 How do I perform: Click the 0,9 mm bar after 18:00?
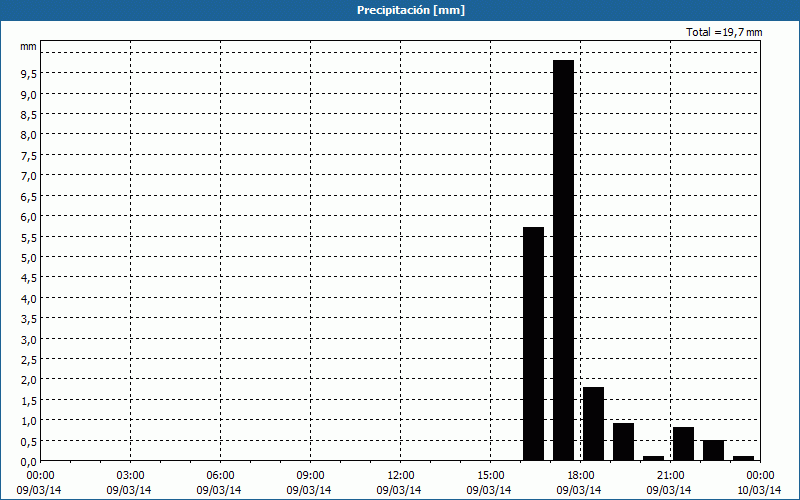tap(623, 442)
